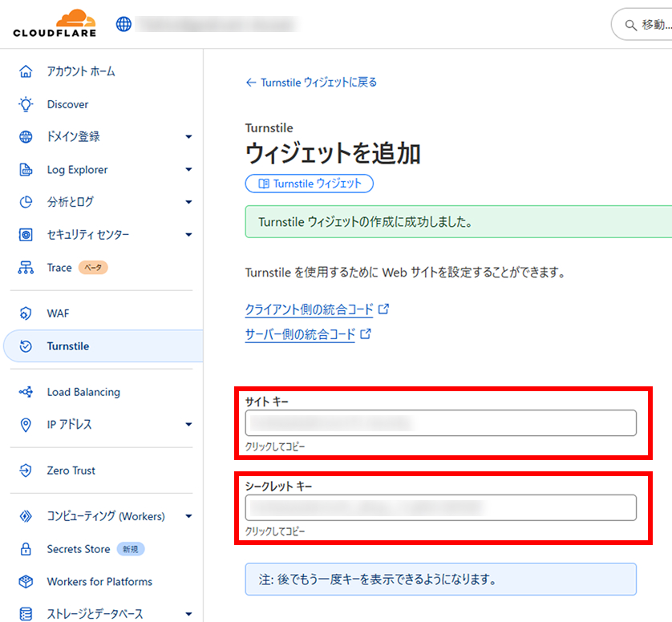
Task: Click the IP アドレス location pin icon
Action: [26, 425]
